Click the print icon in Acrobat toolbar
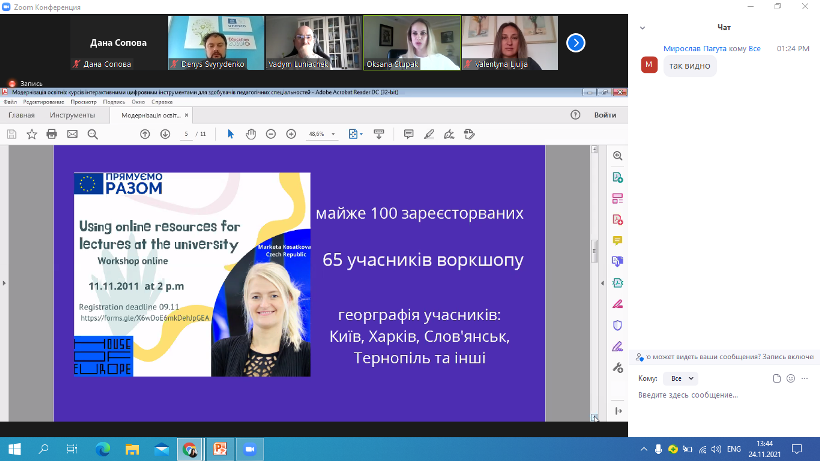 [51, 133]
